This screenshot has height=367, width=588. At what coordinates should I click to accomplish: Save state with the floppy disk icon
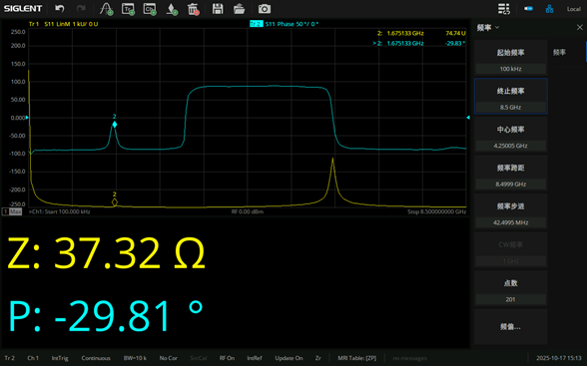pos(218,9)
